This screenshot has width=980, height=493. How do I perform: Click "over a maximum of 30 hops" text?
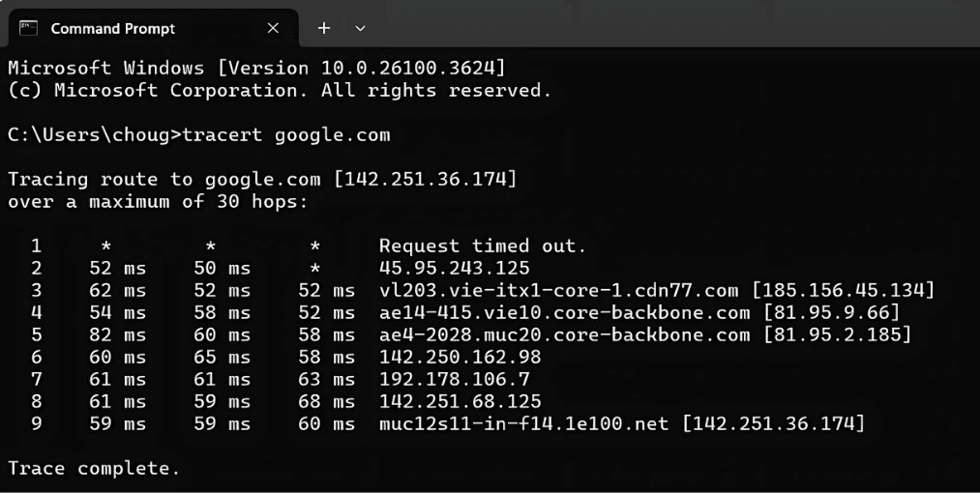click(158, 201)
